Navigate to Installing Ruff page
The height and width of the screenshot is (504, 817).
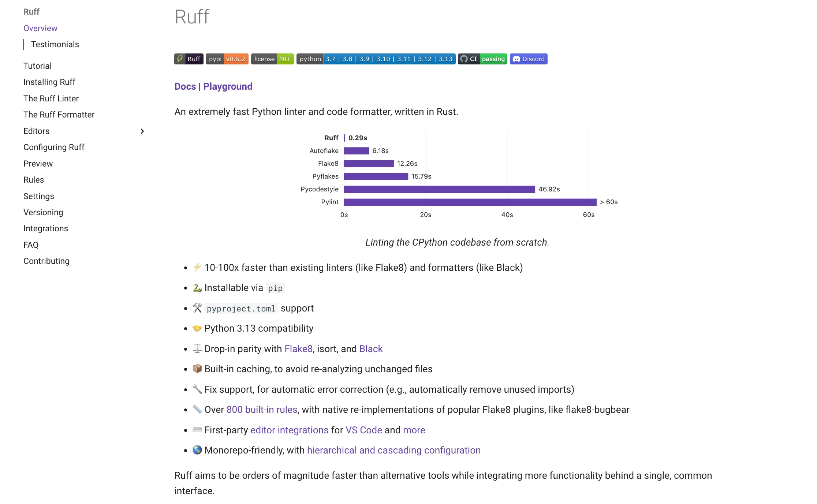pyautogui.click(x=49, y=82)
